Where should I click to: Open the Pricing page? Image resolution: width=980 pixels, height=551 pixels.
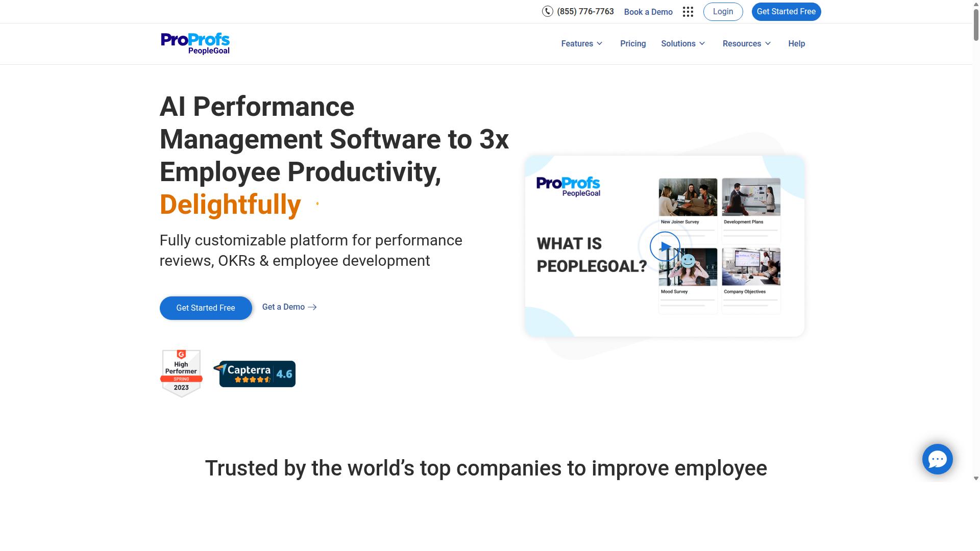(x=633, y=44)
